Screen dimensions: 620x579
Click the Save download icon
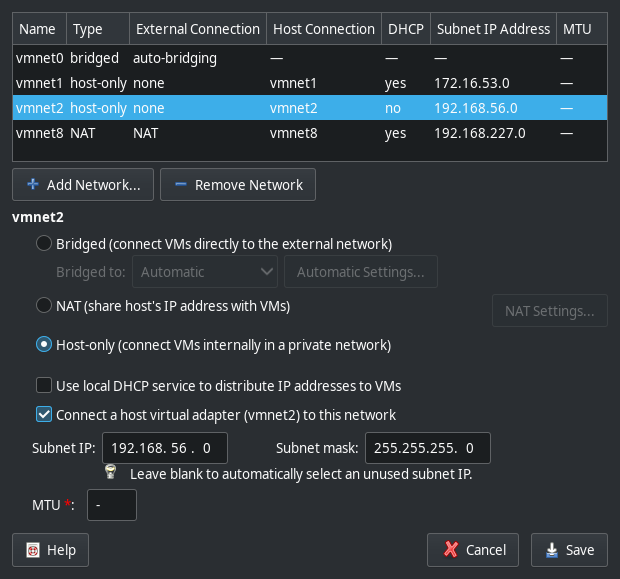click(552, 550)
